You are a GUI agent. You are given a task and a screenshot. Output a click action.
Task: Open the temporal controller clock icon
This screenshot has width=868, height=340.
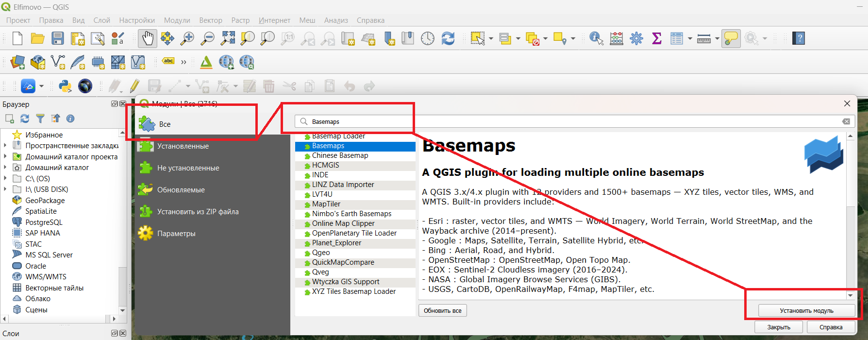pos(428,38)
